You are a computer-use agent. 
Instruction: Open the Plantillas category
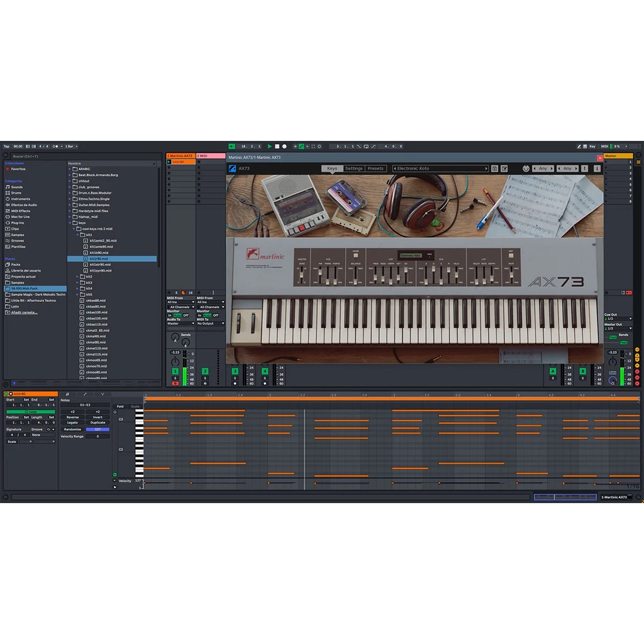pyautogui.click(x=18, y=247)
